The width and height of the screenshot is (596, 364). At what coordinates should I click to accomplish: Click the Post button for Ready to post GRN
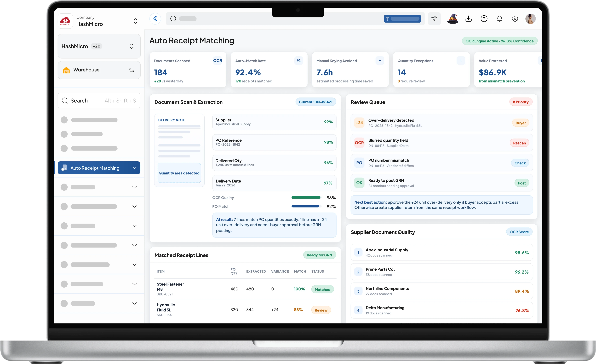[522, 183]
